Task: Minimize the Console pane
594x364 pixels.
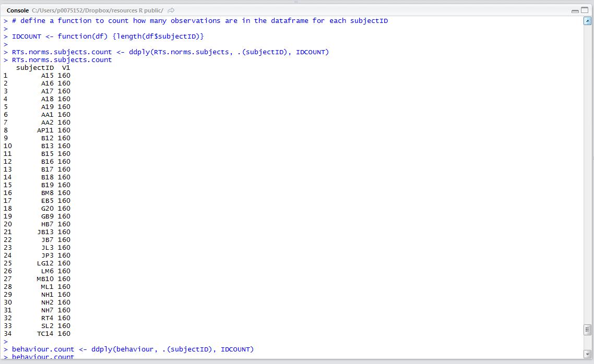Action: click(575, 10)
